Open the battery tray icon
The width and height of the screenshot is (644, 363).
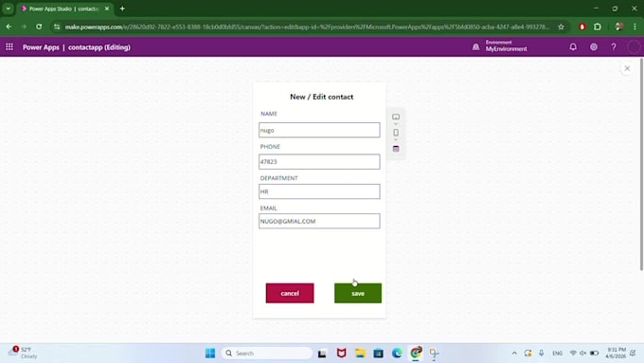point(594,354)
